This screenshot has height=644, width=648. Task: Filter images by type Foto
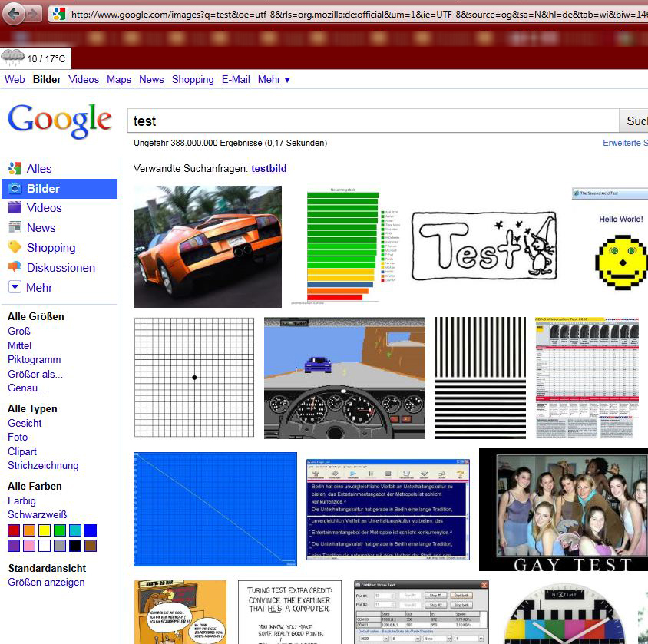click(x=18, y=437)
